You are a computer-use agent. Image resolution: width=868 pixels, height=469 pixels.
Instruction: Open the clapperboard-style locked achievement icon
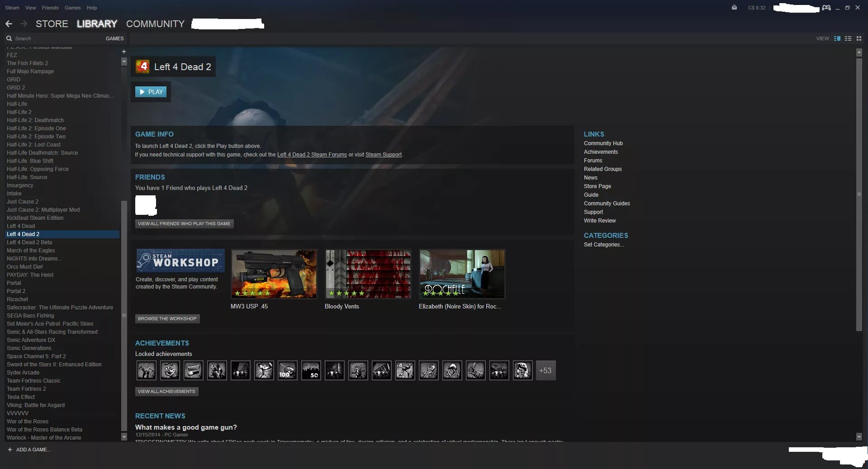click(194, 370)
